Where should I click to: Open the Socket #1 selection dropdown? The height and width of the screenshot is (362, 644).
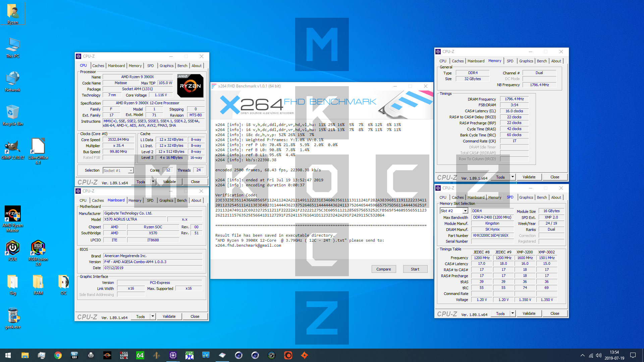(131, 171)
